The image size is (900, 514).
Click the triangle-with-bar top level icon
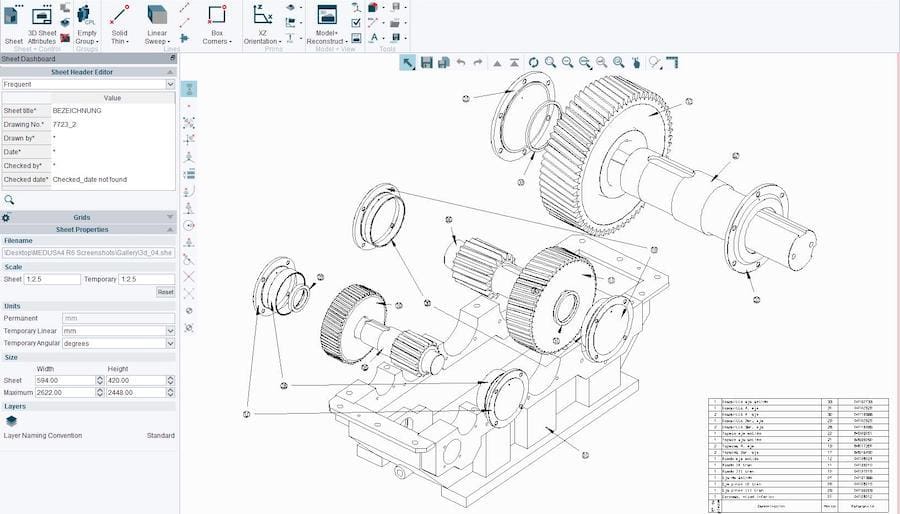514,63
